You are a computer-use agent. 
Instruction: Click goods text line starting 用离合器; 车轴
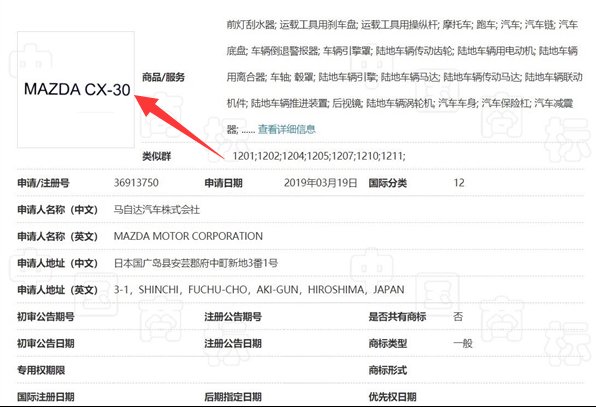click(404, 77)
